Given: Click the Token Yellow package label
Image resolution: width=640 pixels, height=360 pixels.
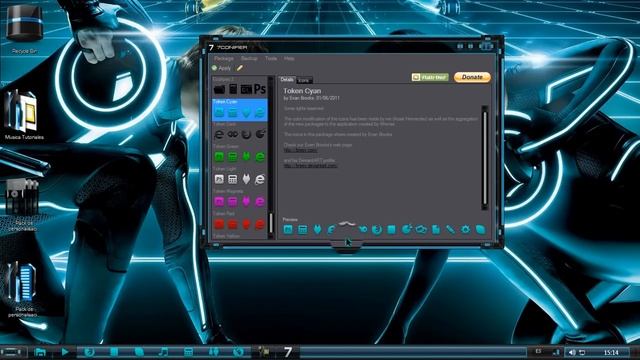Looking at the screenshot, I should tap(226, 236).
